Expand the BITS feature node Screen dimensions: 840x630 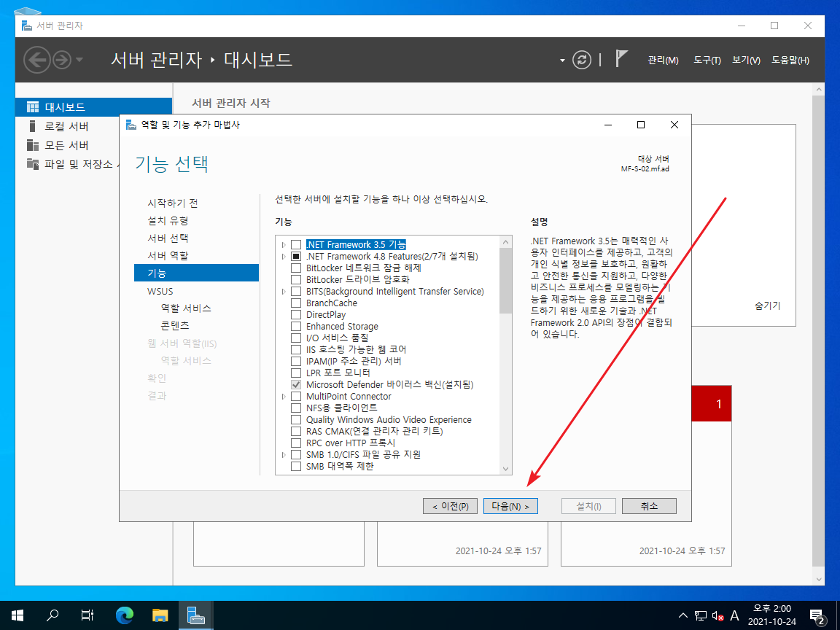coord(284,292)
